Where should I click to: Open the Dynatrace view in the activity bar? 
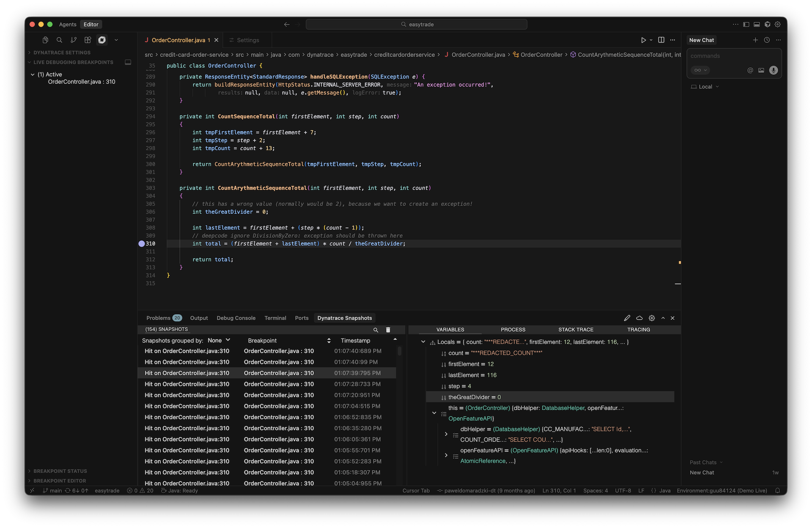pyautogui.click(x=102, y=40)
